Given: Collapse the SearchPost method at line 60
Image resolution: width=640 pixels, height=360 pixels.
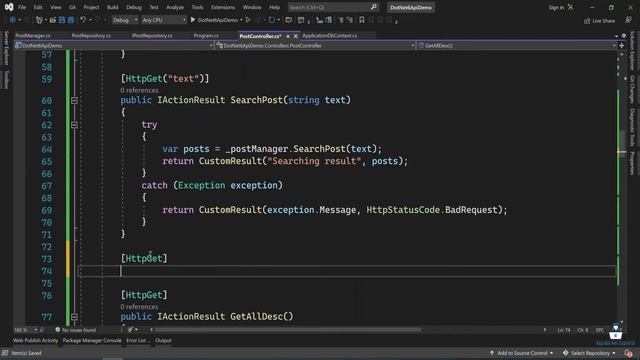Looking at the screenshot, I should click(74, 100).
